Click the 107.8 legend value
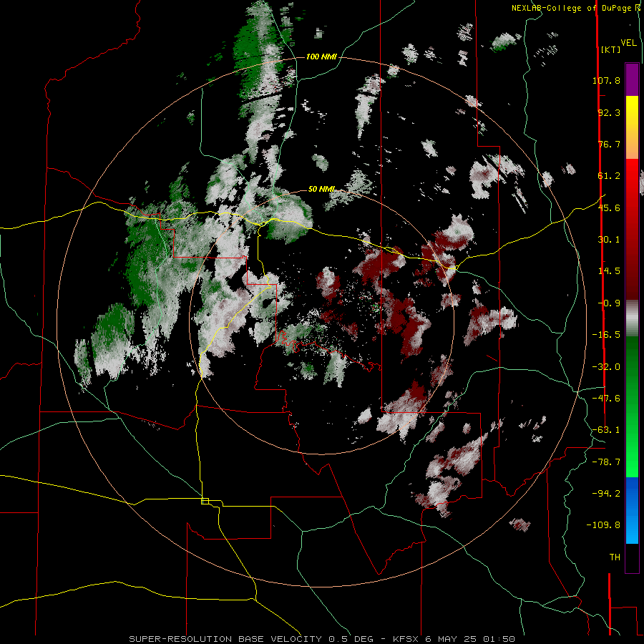 point(606,80)
